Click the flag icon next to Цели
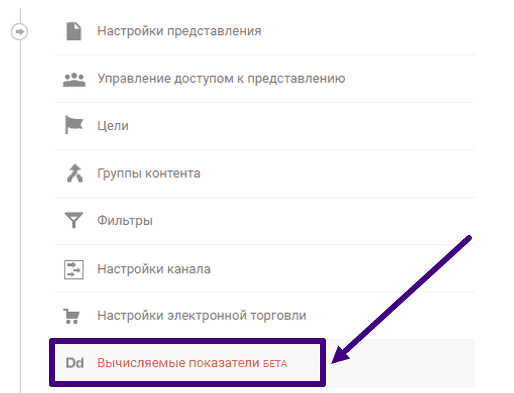Viewport: 514px width, 393px height. [x=74, y=125]
